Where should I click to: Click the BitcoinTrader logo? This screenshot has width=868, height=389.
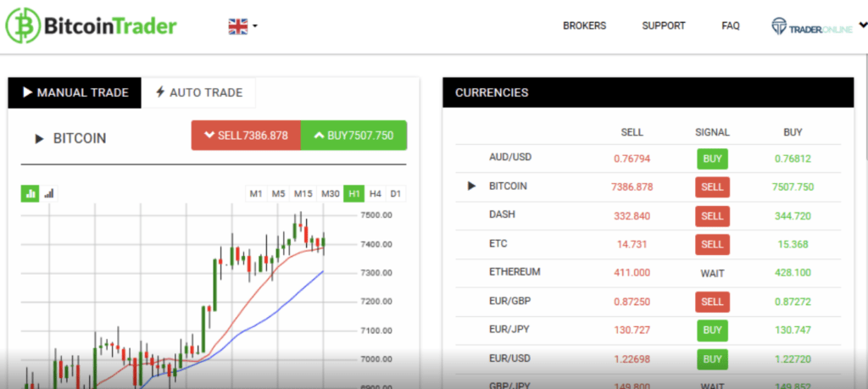92,25
